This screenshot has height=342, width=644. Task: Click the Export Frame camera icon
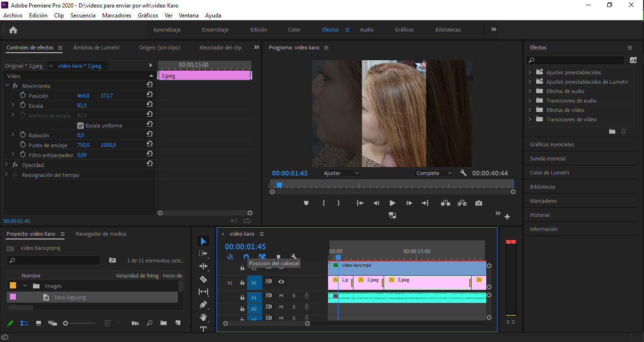479,203
